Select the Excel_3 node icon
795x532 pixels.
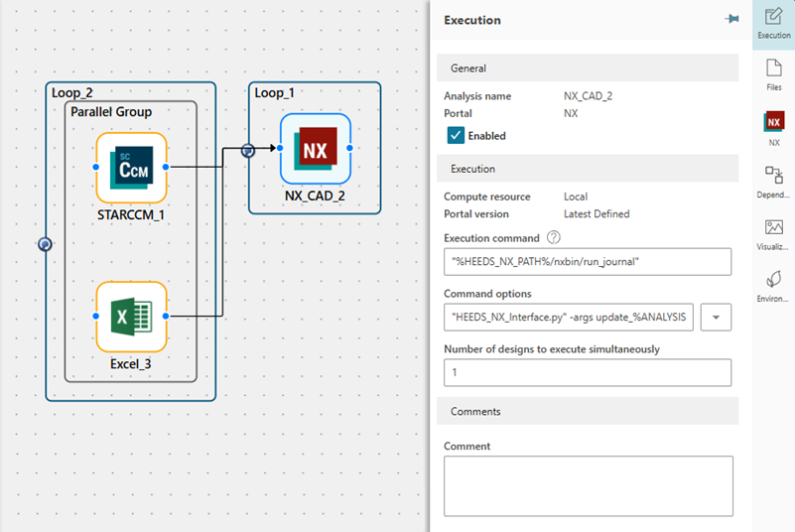pos(132,316)
